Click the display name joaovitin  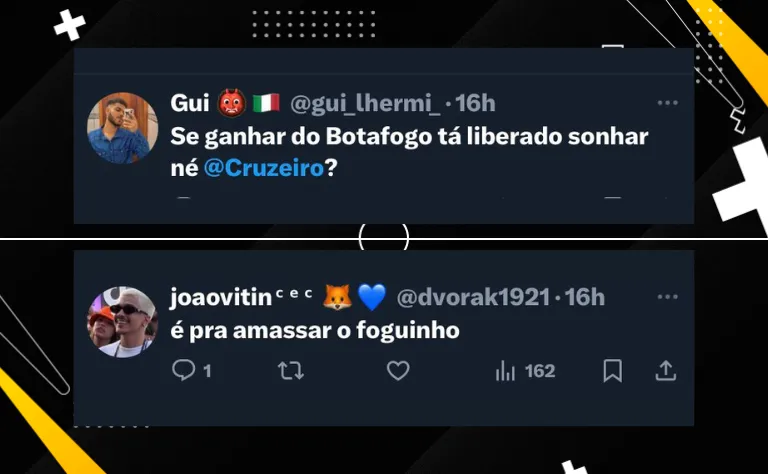[x=221, y=297]
